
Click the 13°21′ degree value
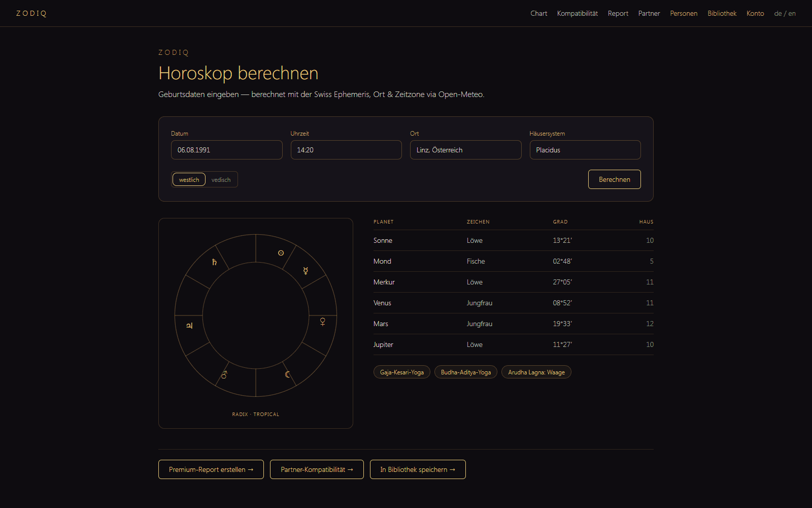[562, 240]
